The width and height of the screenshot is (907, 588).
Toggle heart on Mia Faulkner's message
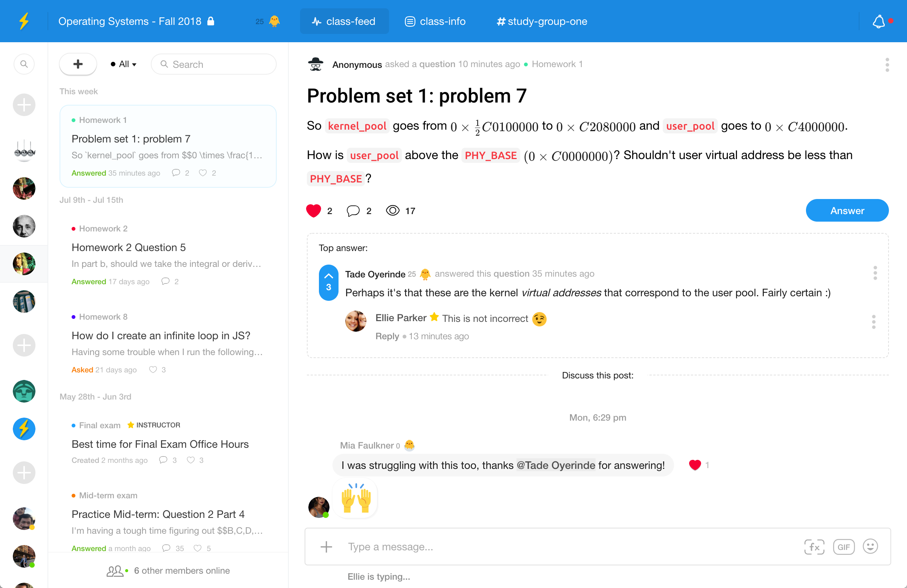[x=695, y=464]
